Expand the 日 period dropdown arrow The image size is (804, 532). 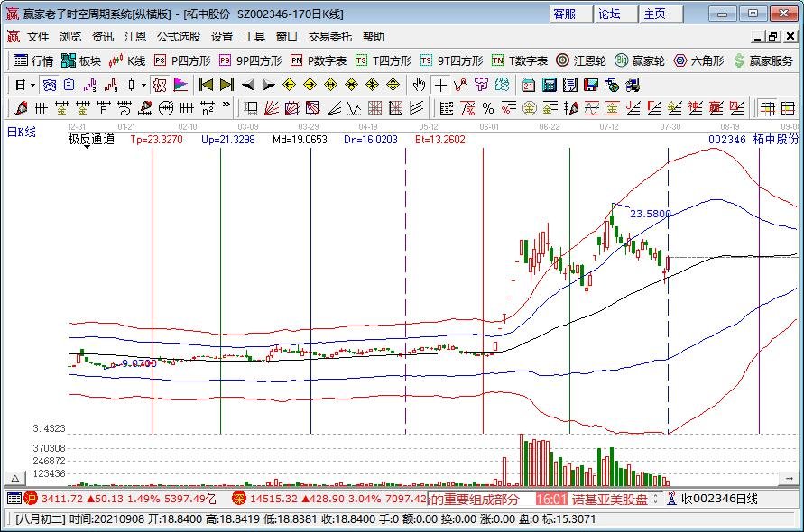pyautogui.click(x=33, y=85)
